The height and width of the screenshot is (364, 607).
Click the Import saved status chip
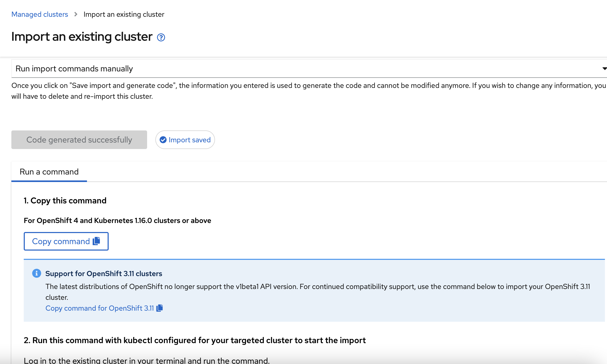tap(185, 140)
